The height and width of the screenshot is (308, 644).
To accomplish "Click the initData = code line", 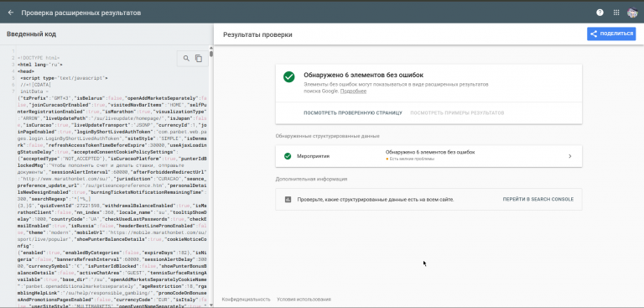I will (x=34, y=91).
